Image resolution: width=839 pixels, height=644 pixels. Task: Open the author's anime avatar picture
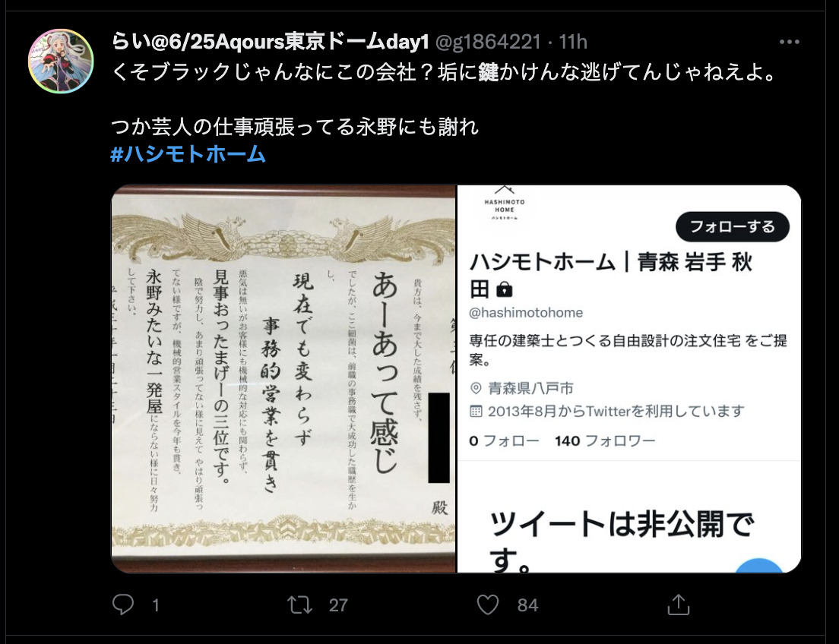(61, 61)
